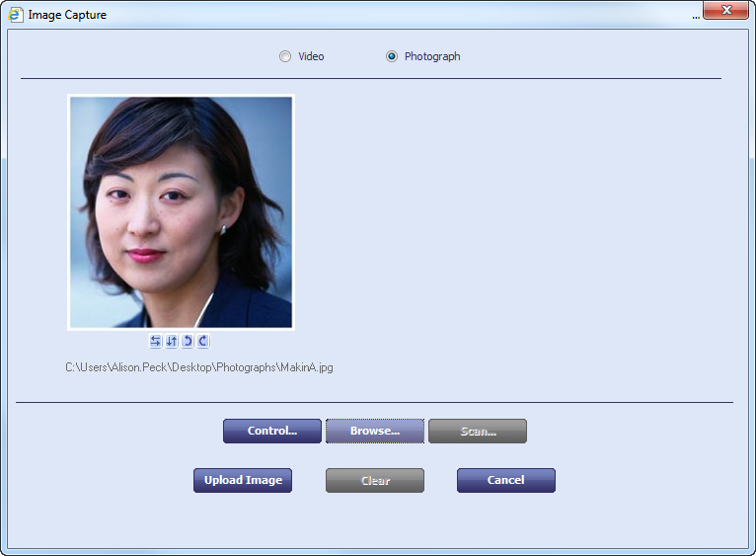Image resolution: width=756 pixels, height=556 pixels.
Task: Upload the image with Upload Image
Action: point(243,480)
